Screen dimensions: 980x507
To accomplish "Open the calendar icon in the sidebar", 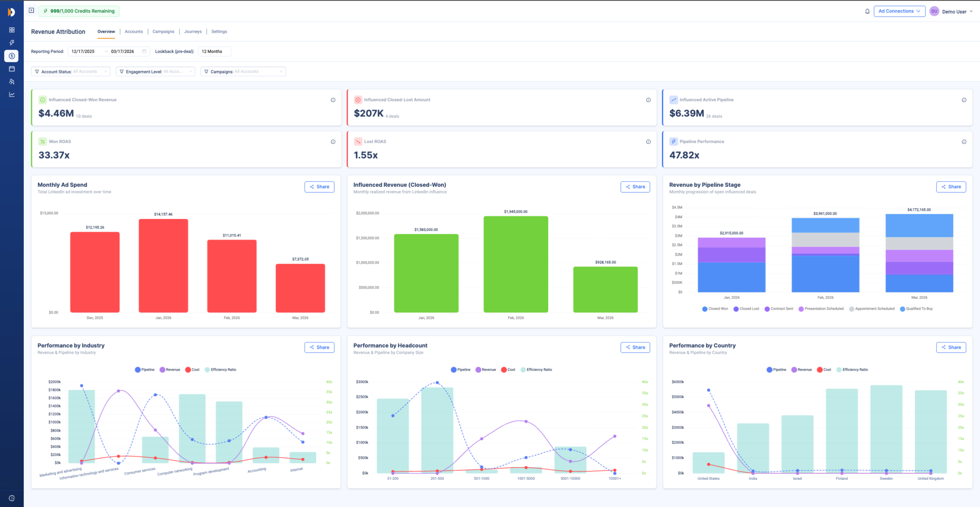I will (12, 69).
